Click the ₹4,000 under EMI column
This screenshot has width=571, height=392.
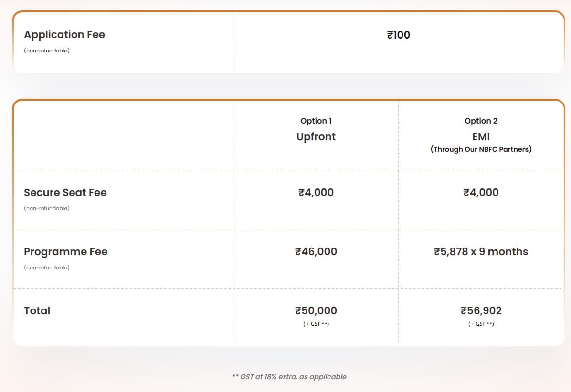coord(481,193)
